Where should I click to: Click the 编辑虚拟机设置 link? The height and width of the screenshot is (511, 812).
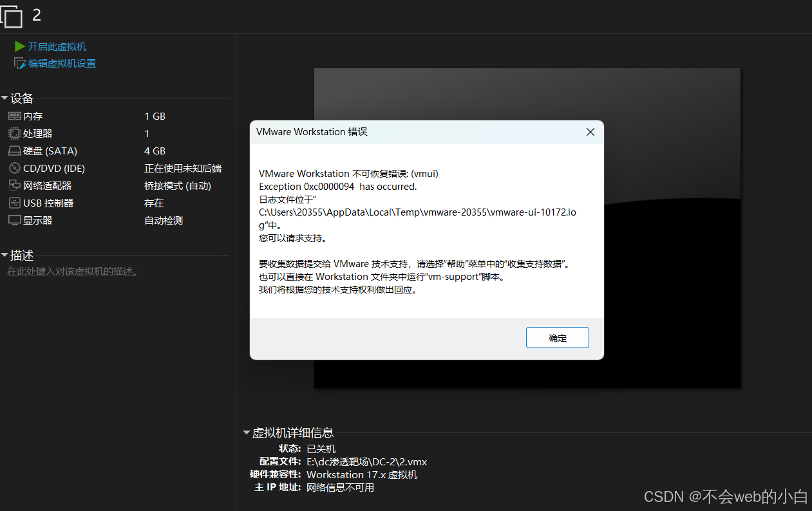pyautogui.click(x=62, y=63)
